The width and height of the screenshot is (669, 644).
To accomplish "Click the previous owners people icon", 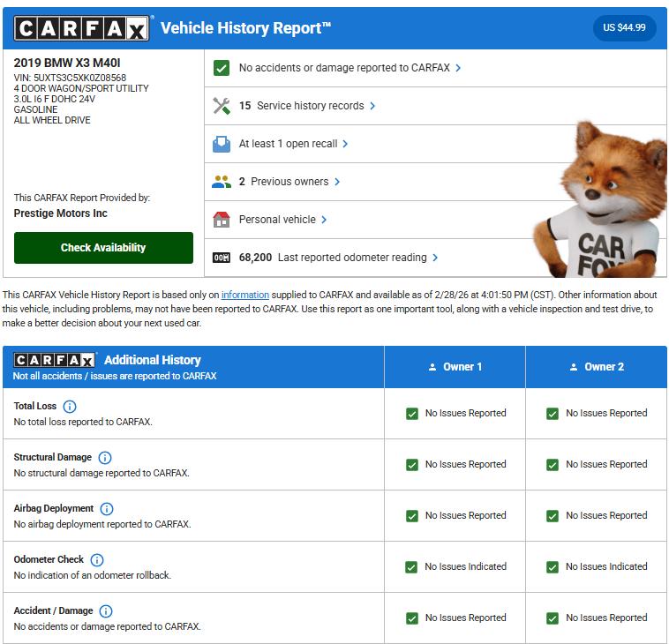I will click(x=222, y=182).
